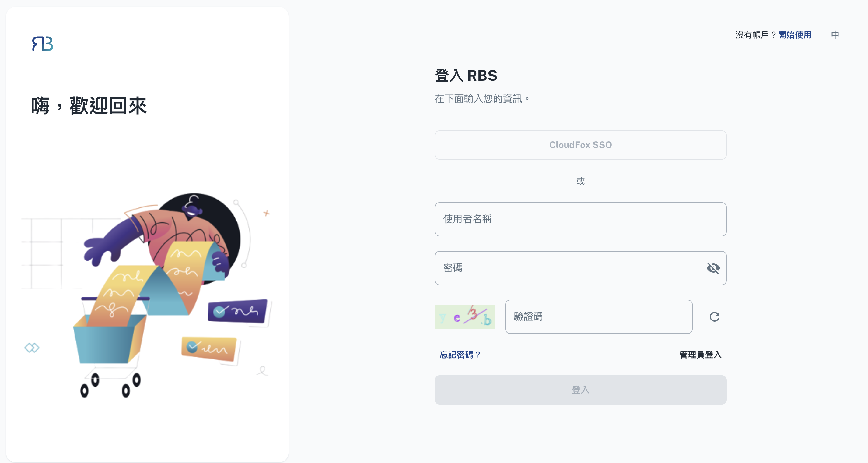Click the 嗨，歡迎回來 welcome heading
The height and width of the screenshot is (463, 868).
point(89,106)
